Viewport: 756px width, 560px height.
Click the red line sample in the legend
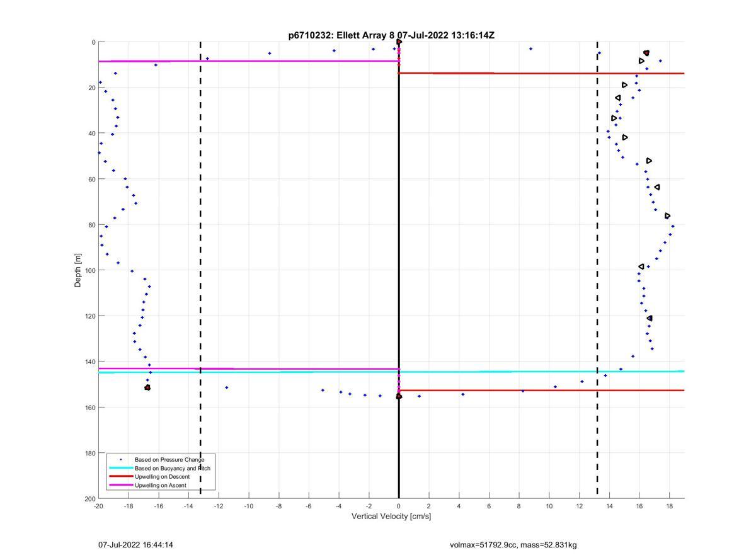[x=120, y=477]
